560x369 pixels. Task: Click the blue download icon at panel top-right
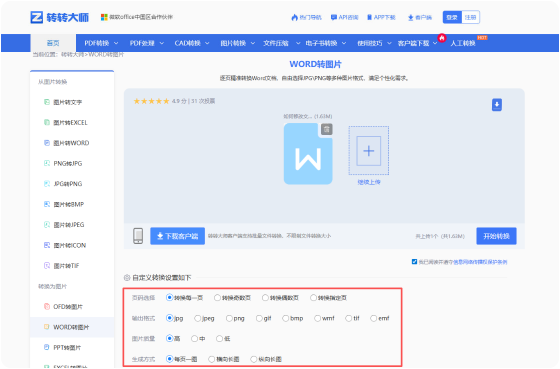(497, 105)
